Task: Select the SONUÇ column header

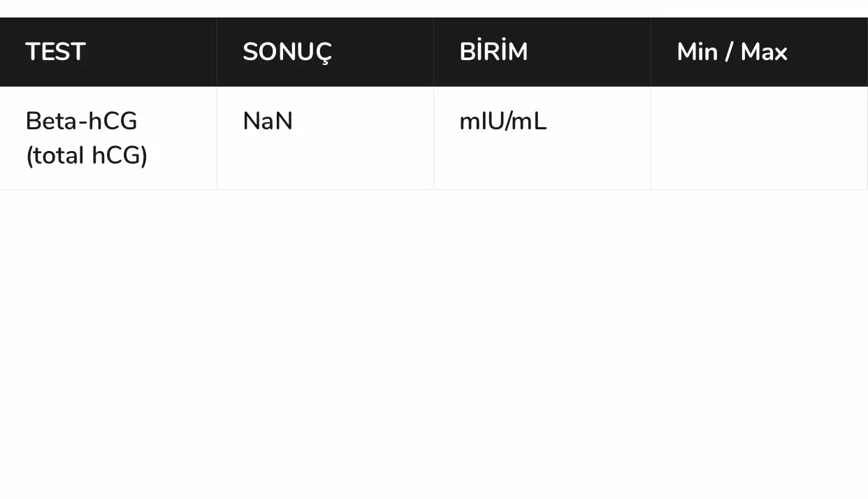Action: (x=287, y=52)
